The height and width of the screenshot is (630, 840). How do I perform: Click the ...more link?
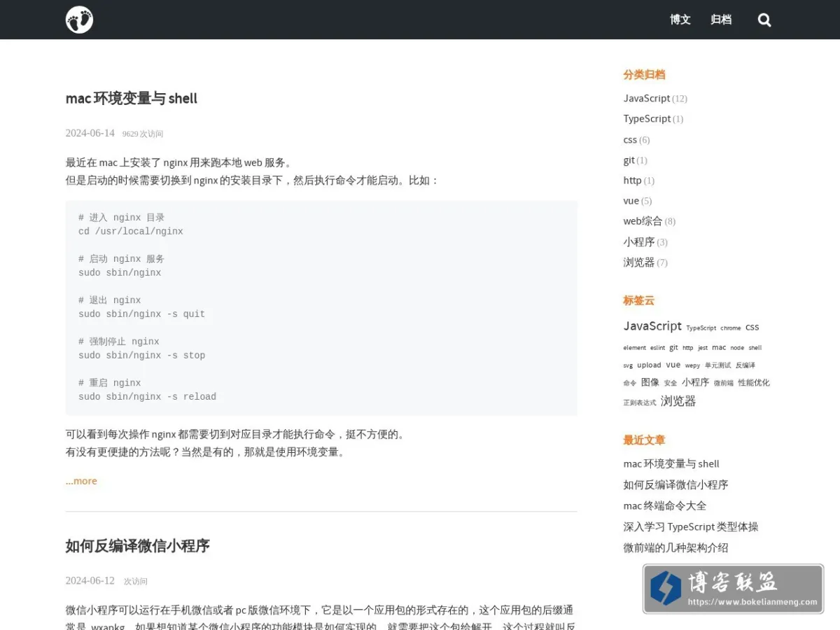(81, 481)
